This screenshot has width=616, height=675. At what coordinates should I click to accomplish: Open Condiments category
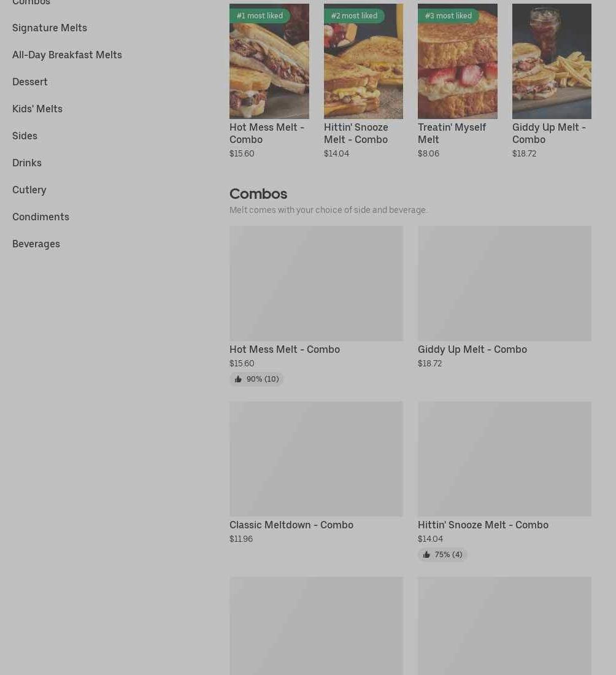click(x=40, y=217)
